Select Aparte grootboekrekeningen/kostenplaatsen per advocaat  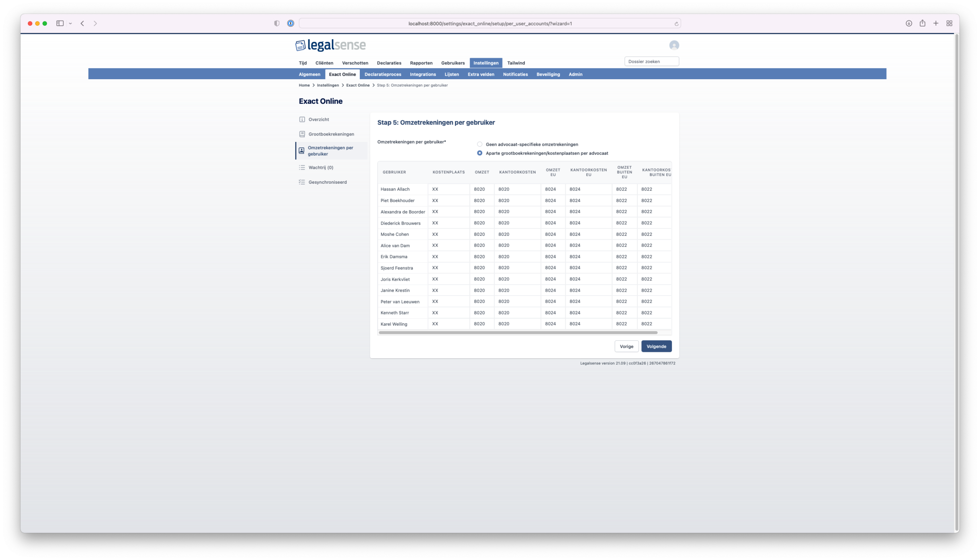point(480,153)
